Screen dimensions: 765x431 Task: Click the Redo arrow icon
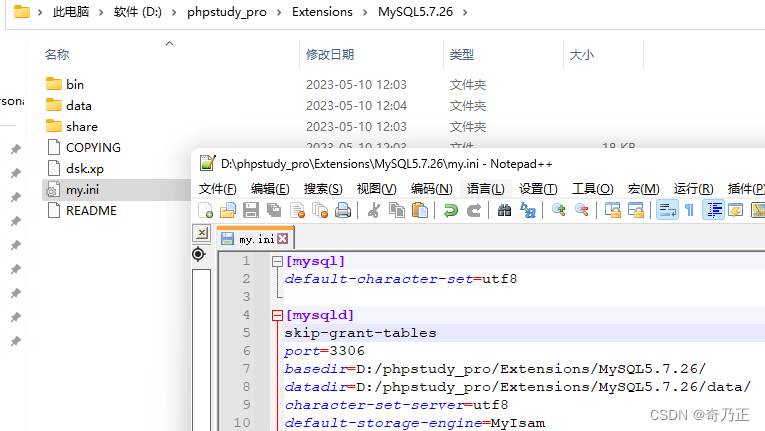[x=473, y=210]
